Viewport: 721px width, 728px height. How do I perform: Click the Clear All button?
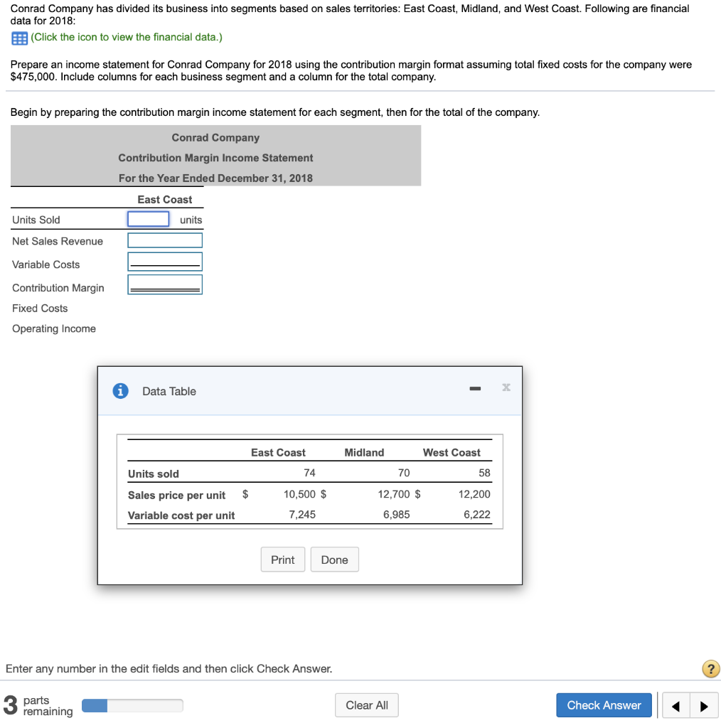click(x=367, y=705)
